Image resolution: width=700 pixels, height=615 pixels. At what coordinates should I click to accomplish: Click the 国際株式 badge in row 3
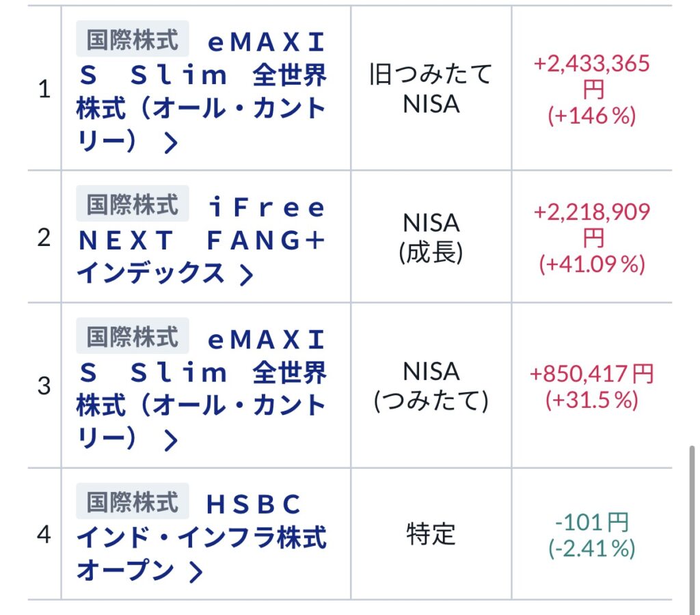click(133, 338)
